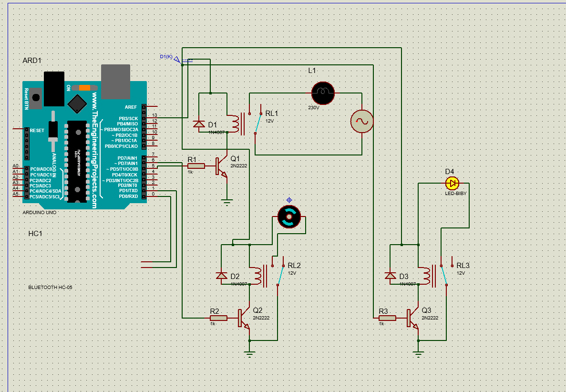
Task: Select the lamp L1 component symbol
Action: point(323,93)
